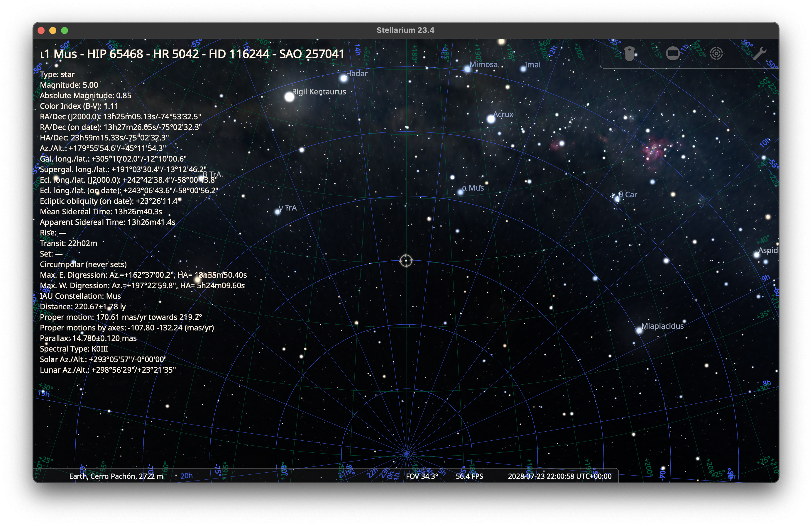Click the circled ι1 Mus selection marker
The width and height of the screenshot is (812, 526).
pyautogui.click(x=406, y=261)
